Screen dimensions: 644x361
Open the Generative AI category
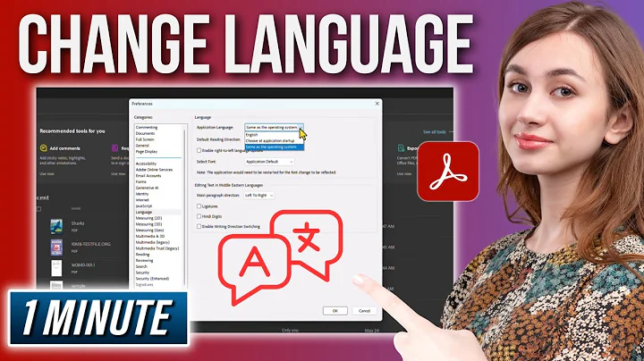(x=147, y=188)
